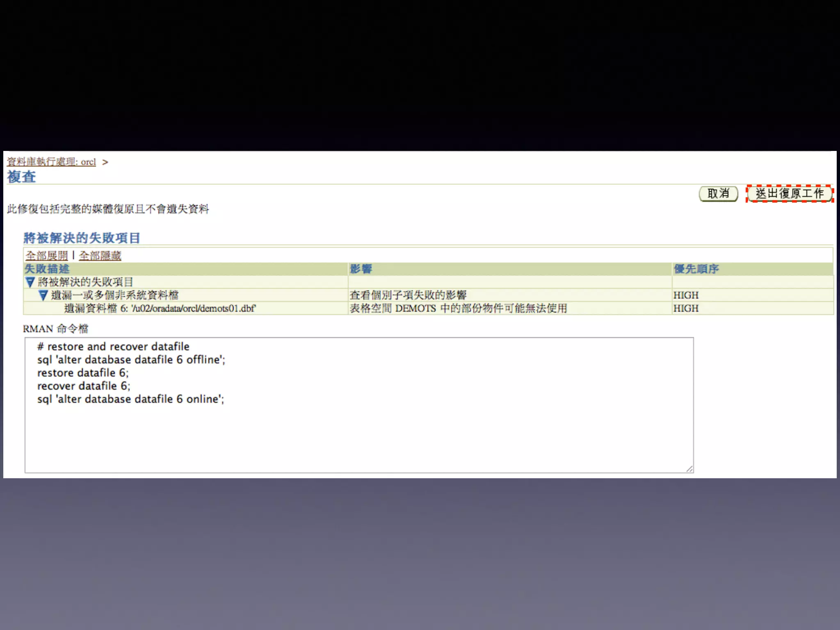This screenshot has height=630, width=840.
Task: Collapse the 遺漏一或多個非系統資料檔 node triangle
Action: tap(43, 295)
